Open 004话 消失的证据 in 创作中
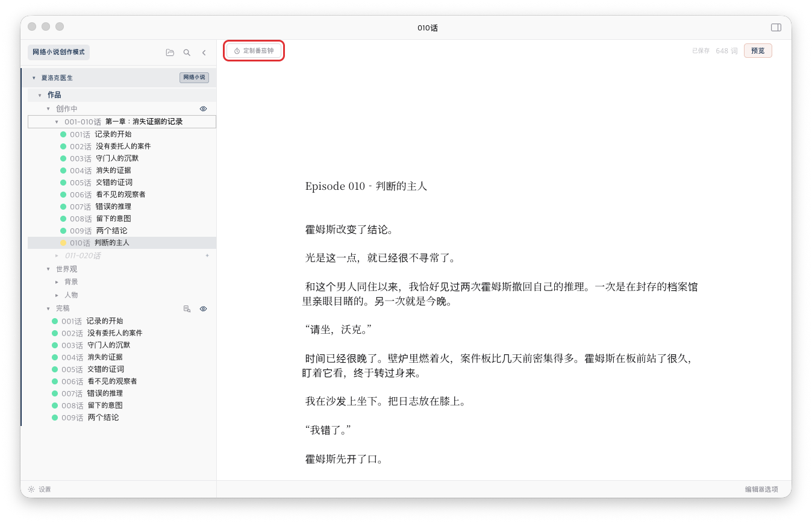 coord(122,171)
